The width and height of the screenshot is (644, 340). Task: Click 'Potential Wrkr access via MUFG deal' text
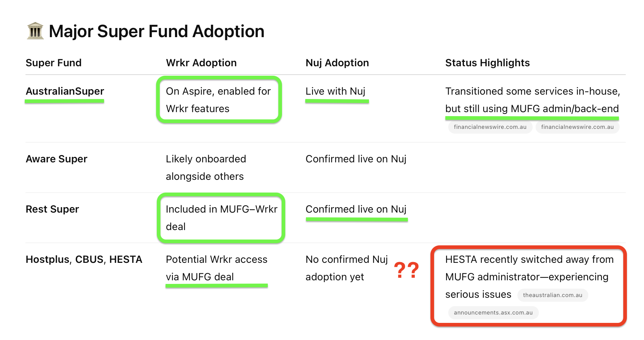216,268
